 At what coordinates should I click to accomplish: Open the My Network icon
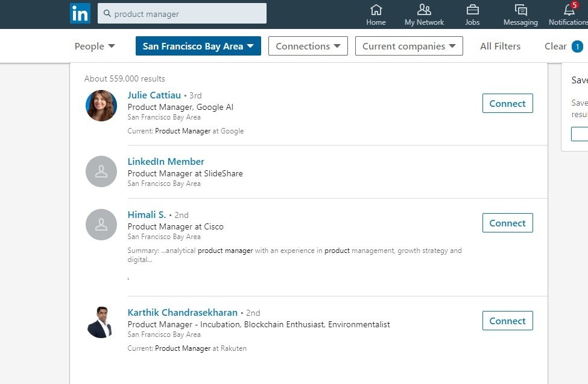pyautogui.click(x=424, y=10)
